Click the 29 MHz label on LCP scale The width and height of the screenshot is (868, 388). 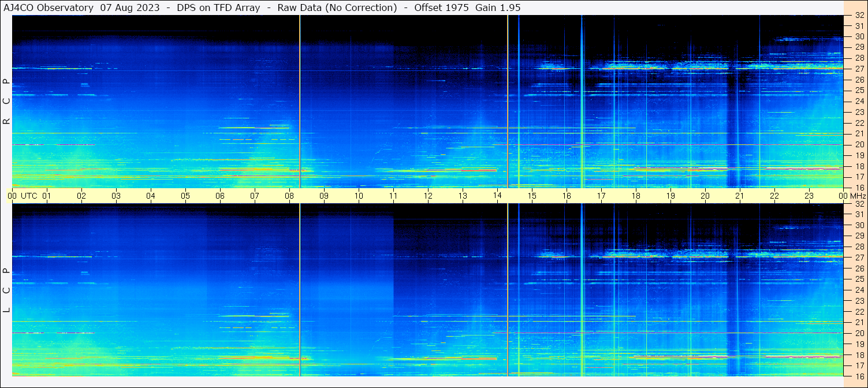pos(859,236)
